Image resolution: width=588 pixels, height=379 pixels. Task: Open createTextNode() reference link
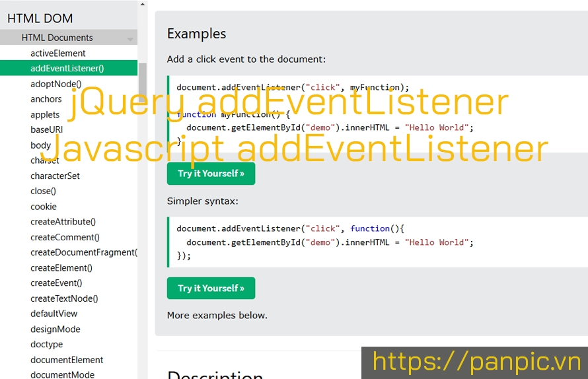click(64, 298)
